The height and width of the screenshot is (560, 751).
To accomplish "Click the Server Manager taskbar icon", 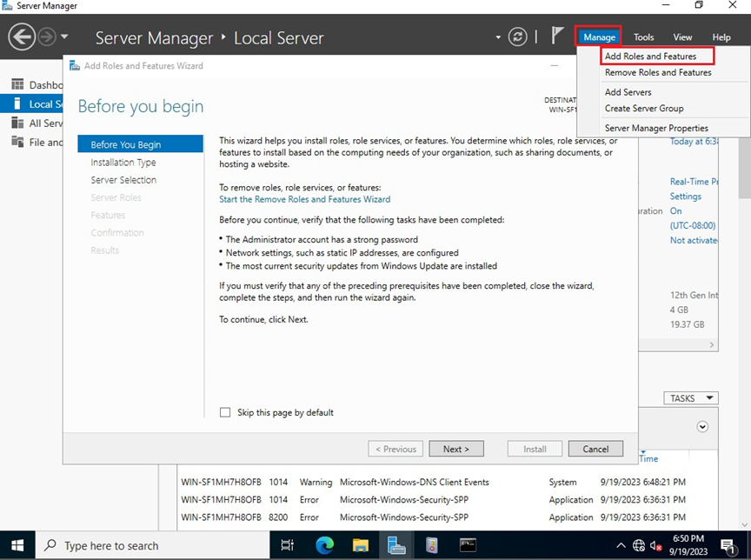I will click(396, 545).
